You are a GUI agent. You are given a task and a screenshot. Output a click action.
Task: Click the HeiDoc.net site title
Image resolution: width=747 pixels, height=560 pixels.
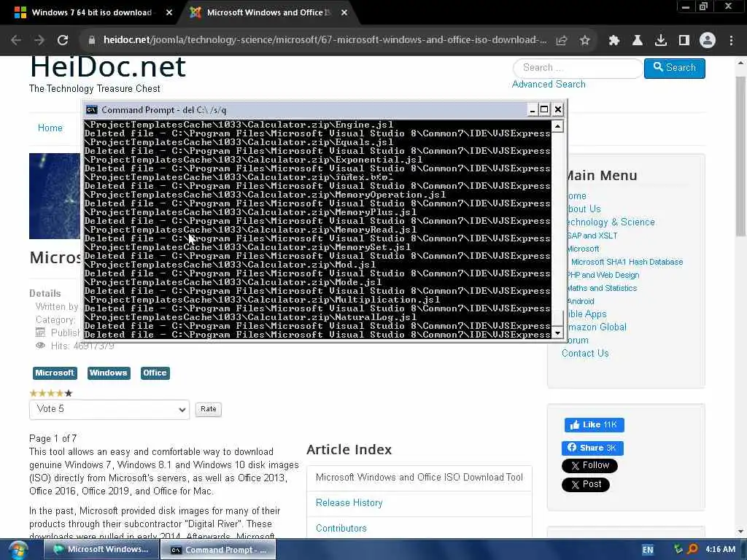[x=108, y=67]
